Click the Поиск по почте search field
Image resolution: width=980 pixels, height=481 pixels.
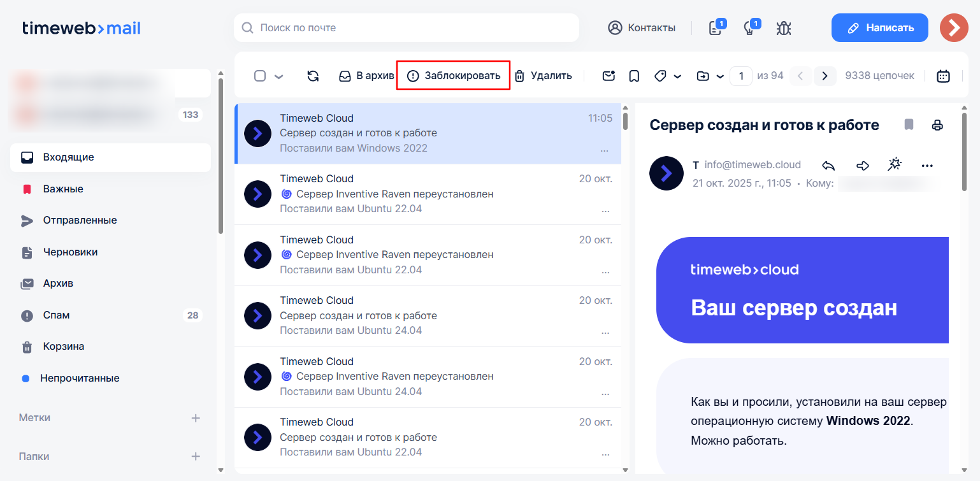(x=407, y=28)
